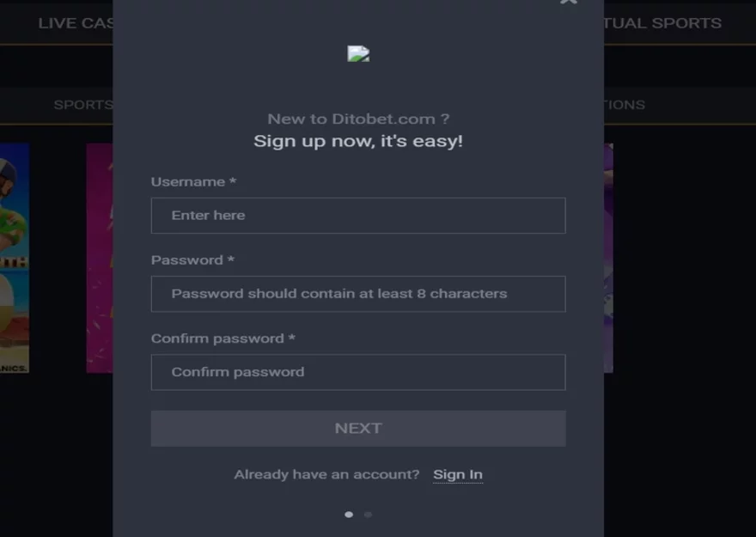Close the sign-up dialog with the X
The width and height of the screenshot is (756, 537).
[569, 2]
